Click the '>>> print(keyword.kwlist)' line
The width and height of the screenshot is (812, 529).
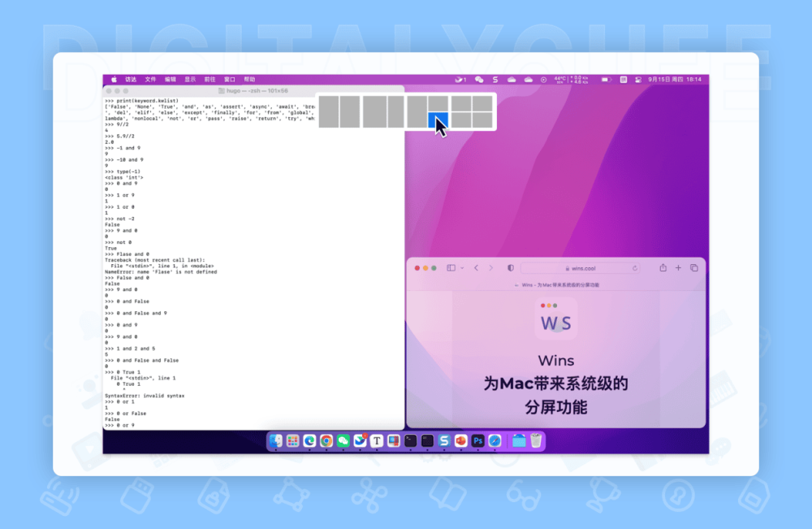click(x=141, y=101)
